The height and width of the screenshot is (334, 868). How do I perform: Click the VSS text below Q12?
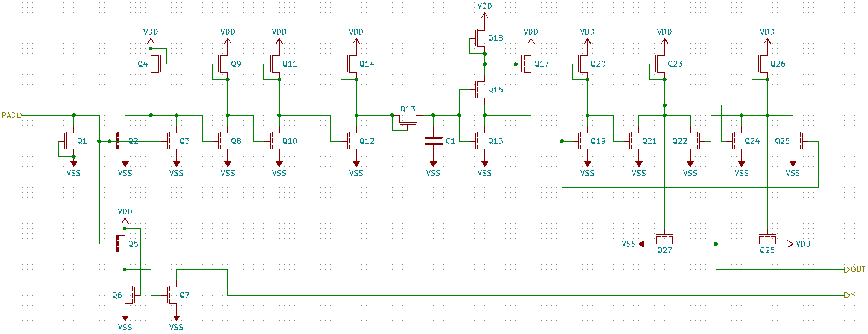[x=356, y=173]
